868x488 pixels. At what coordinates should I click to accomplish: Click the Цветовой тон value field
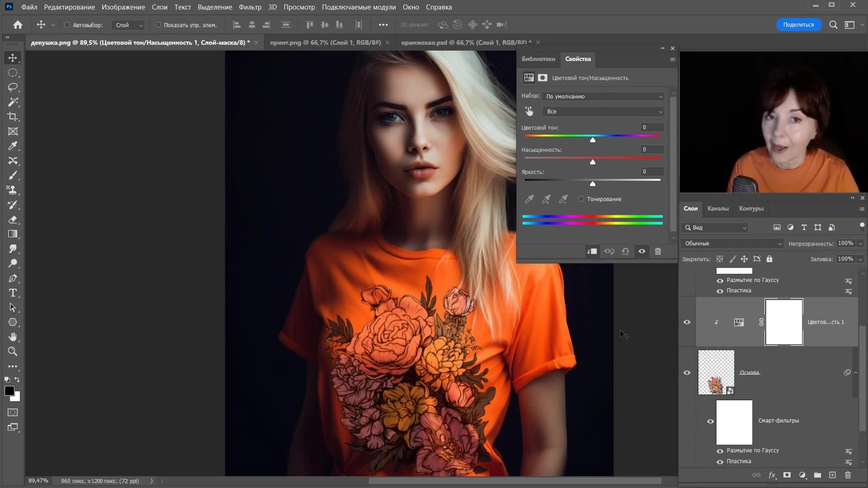(651, 127)
